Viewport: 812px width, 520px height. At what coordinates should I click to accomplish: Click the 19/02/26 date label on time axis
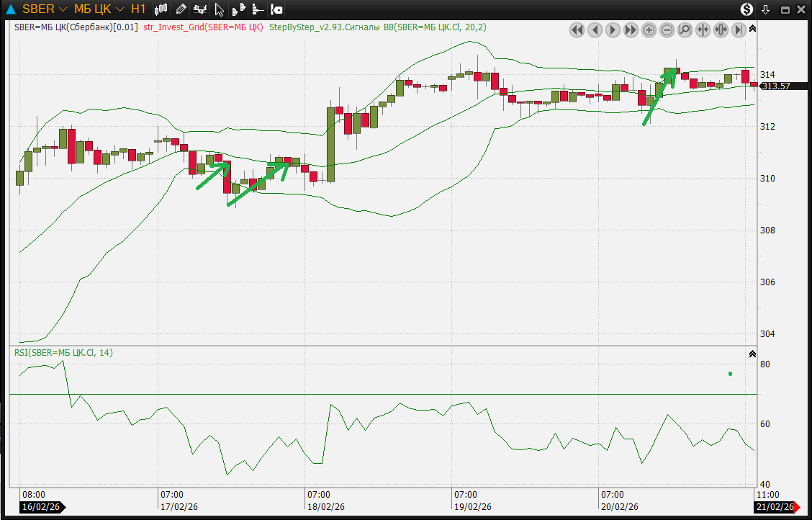pyautogui.click(x=473, y=507)
